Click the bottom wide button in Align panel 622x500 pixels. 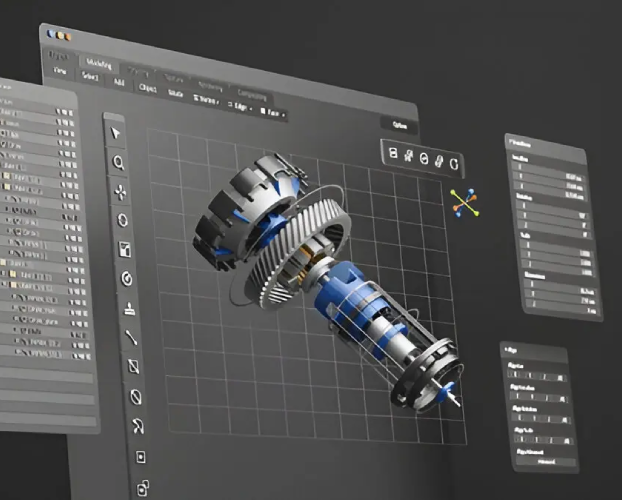[x=546, y=462]
